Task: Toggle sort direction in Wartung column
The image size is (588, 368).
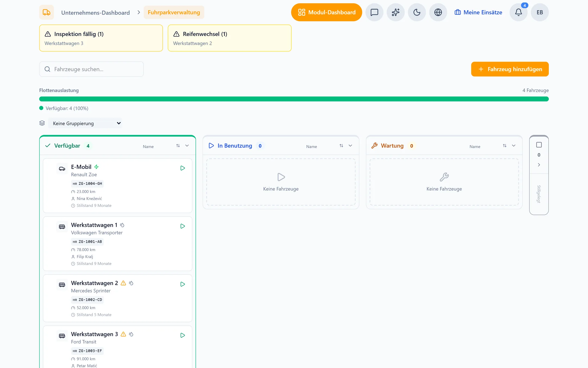Action: point(505,146)
